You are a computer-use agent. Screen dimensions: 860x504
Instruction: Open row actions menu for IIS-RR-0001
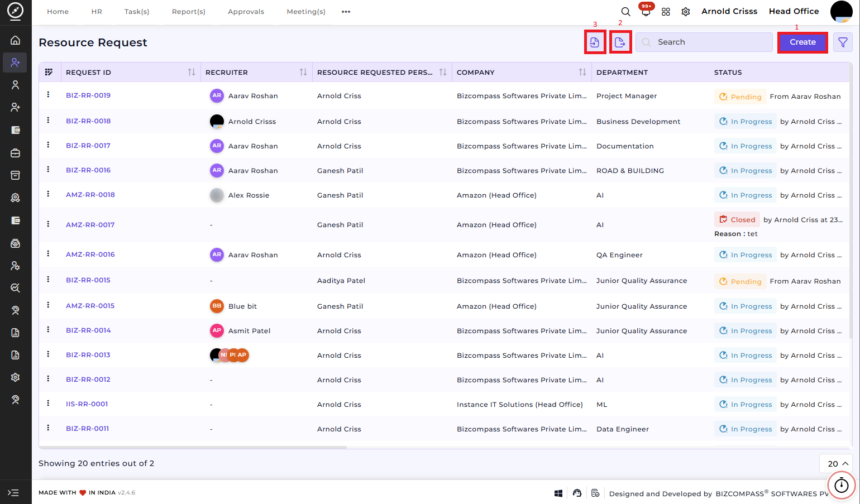click(48, 403)
